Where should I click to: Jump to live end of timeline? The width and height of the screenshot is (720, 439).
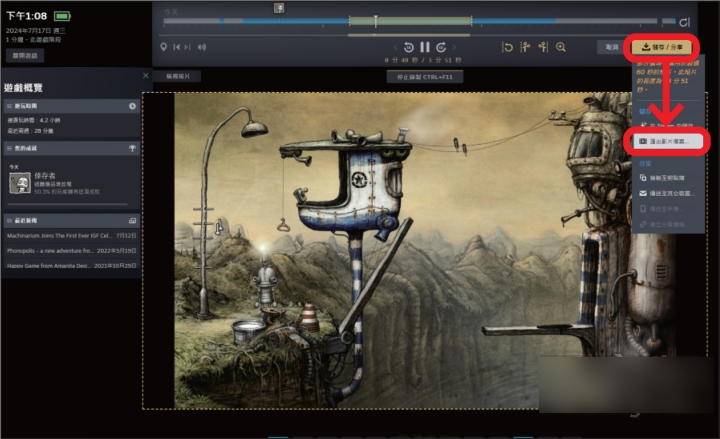(684, 22)
